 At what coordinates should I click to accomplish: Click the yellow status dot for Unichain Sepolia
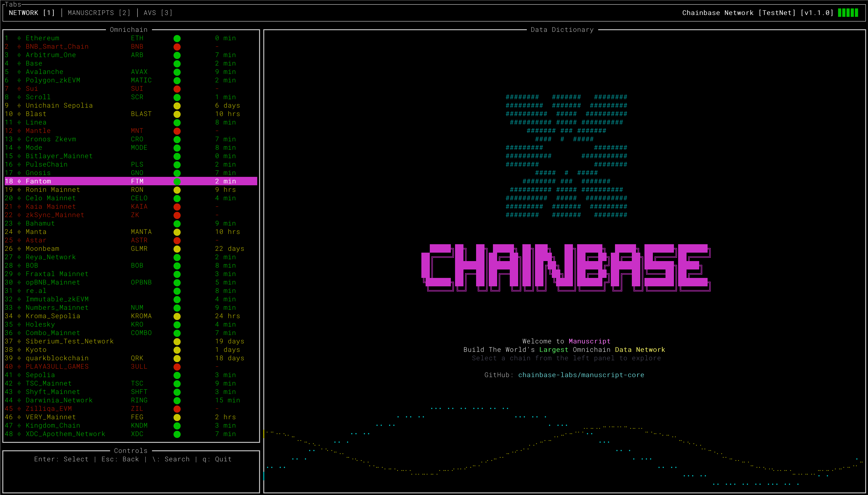click(177, 106)
